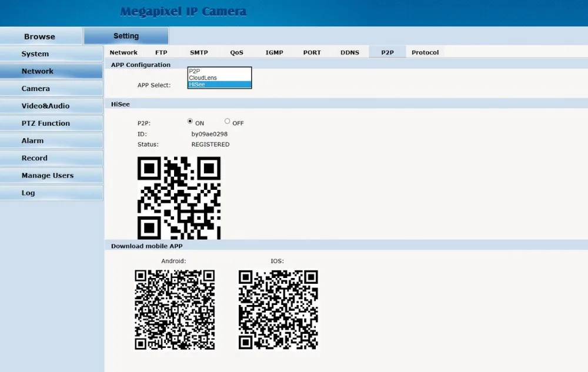Go to Video&Audio settings
This screenshot has width=588, height=372.
coord(51,106)
